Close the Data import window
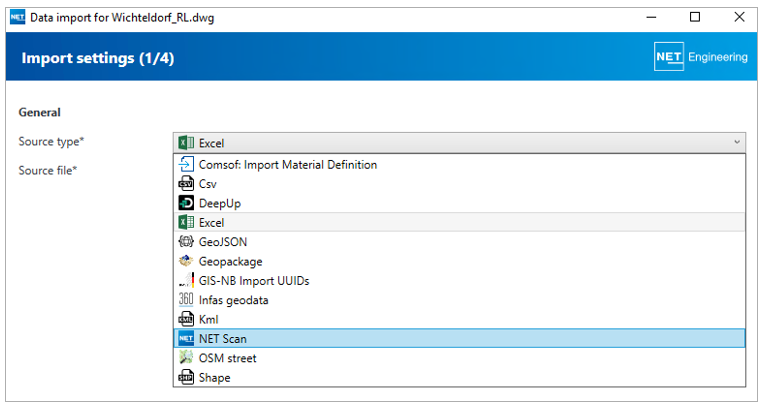 coord(739,18)
